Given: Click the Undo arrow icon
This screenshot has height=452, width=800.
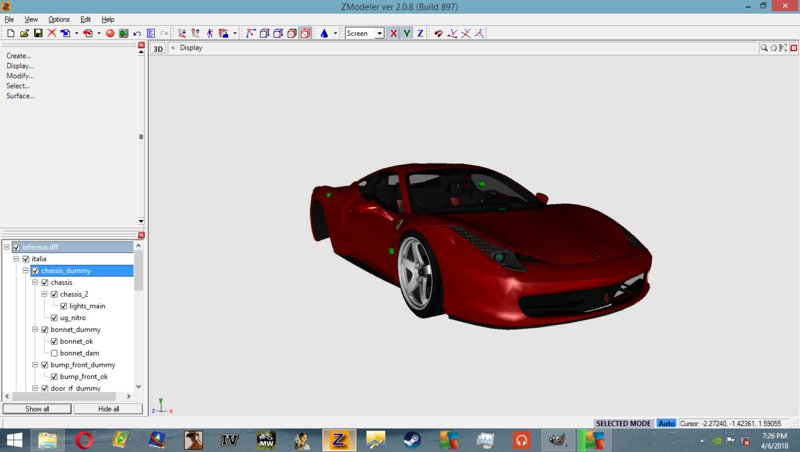Looking at the screenshot, I should pos(137,33).
